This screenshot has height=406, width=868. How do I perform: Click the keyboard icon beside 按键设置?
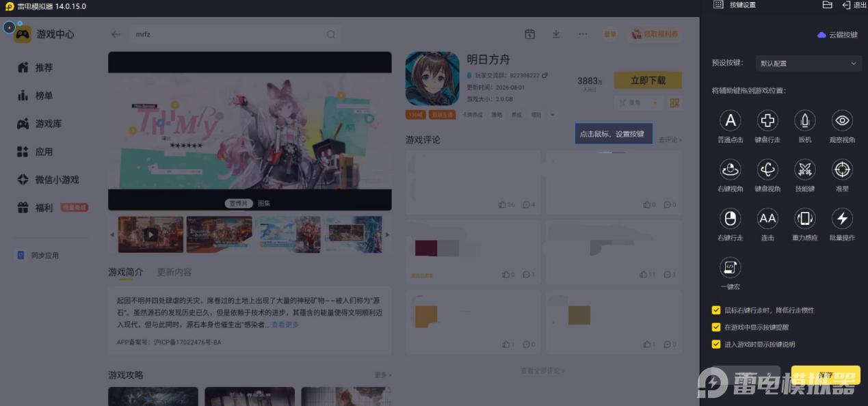point(718,5)
